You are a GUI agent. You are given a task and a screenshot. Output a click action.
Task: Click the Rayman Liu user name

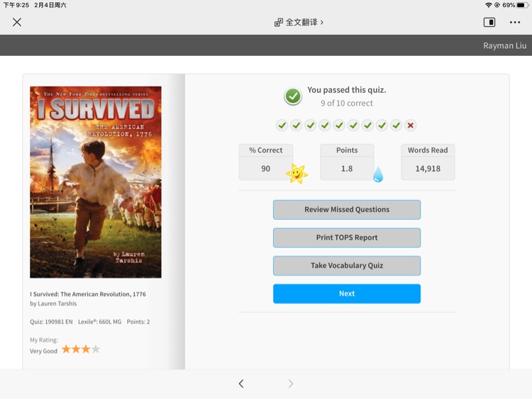(x=504, y=46)
